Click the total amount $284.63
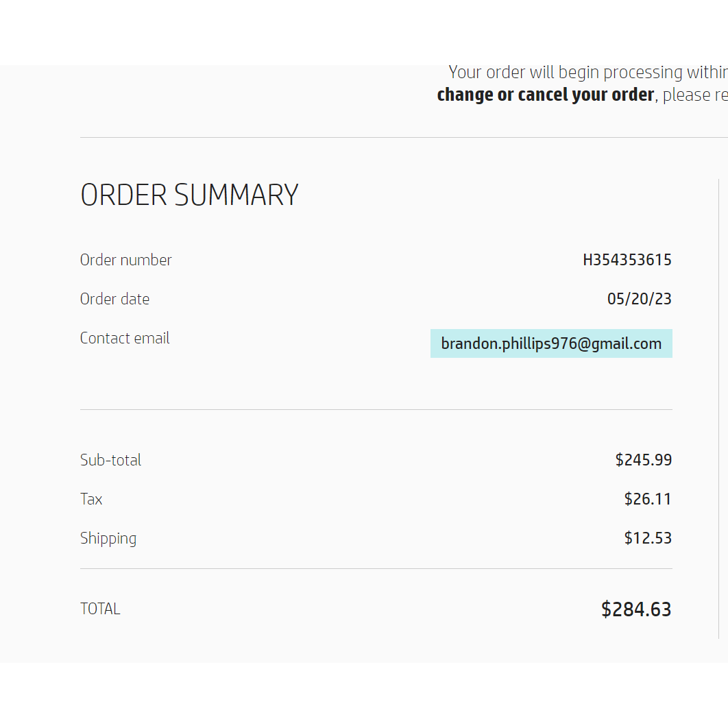Image resolution: width=728 pixels, height=728 pixels. click(636, 609)
